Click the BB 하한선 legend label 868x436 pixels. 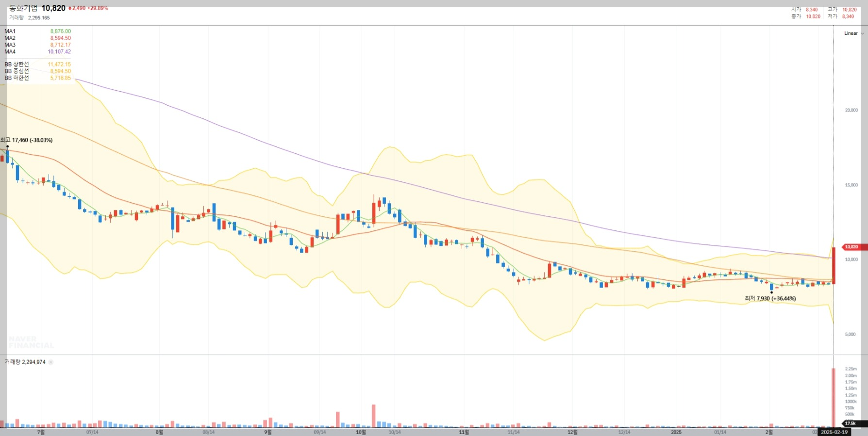(17, 78)
